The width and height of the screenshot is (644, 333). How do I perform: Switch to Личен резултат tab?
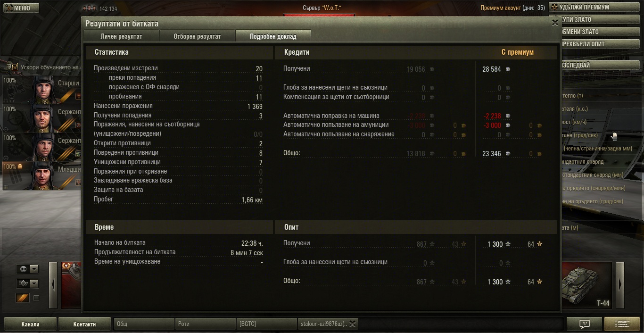(x=121, y=36)
